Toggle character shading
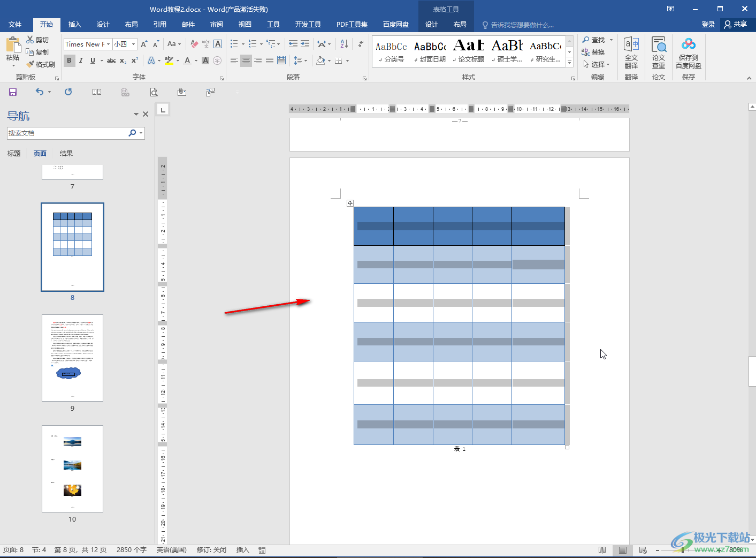Image resolution: width=756 pixels, height=558 pixels. pyautogui.click(x=205, y=61)
